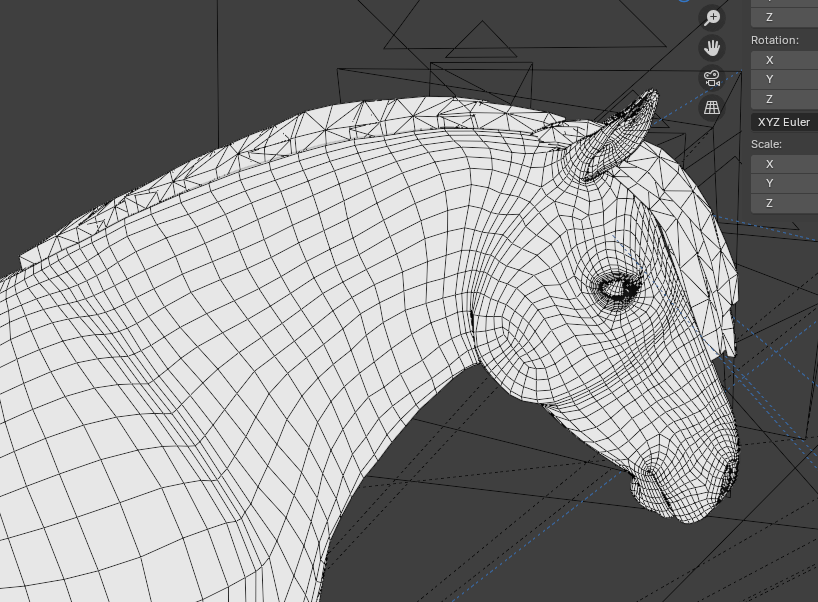Switch perspective/orthographic with grid icon

712,108
